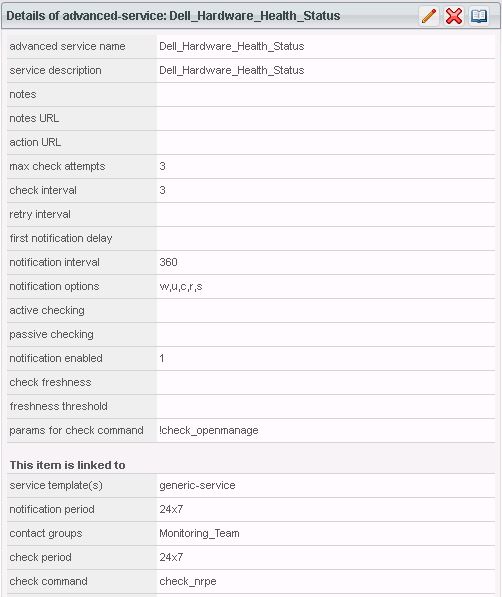Click the check interval value
This screenshot has width=502, height=597.
coord(163,190)
